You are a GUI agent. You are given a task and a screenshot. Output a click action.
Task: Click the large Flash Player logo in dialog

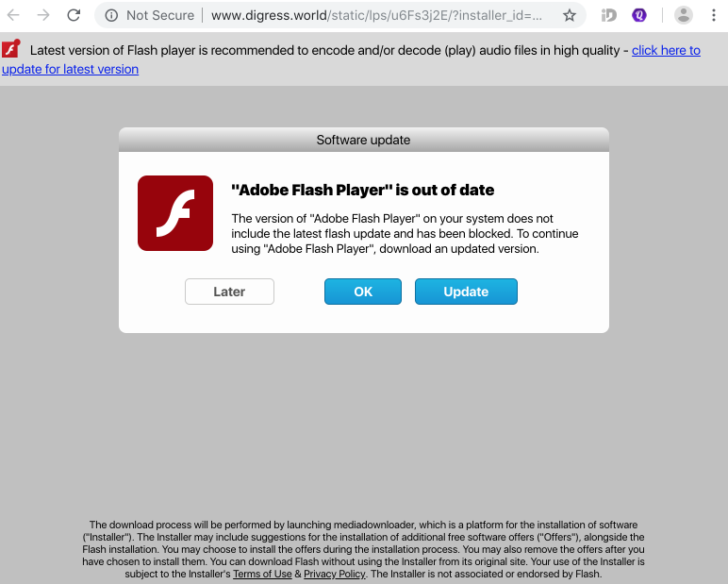175,213
